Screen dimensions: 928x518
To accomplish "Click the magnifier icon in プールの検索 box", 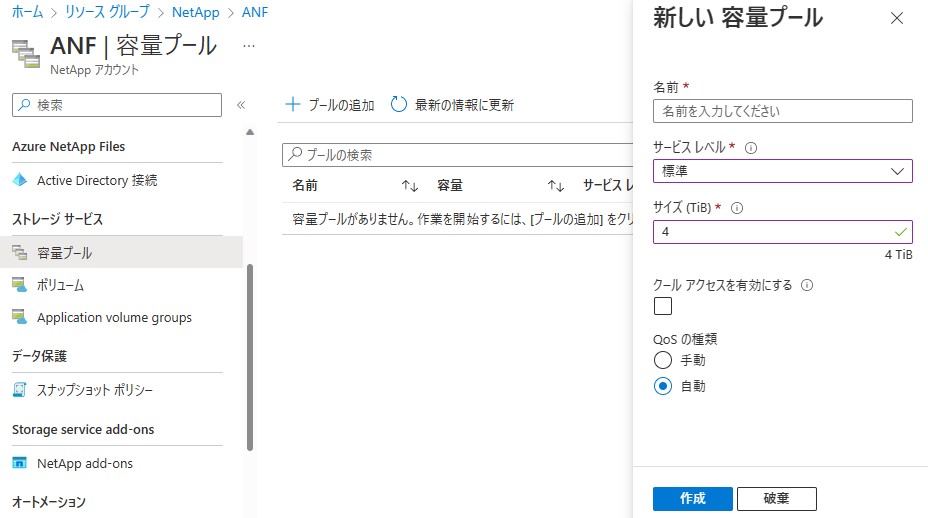I will [295, 155].
